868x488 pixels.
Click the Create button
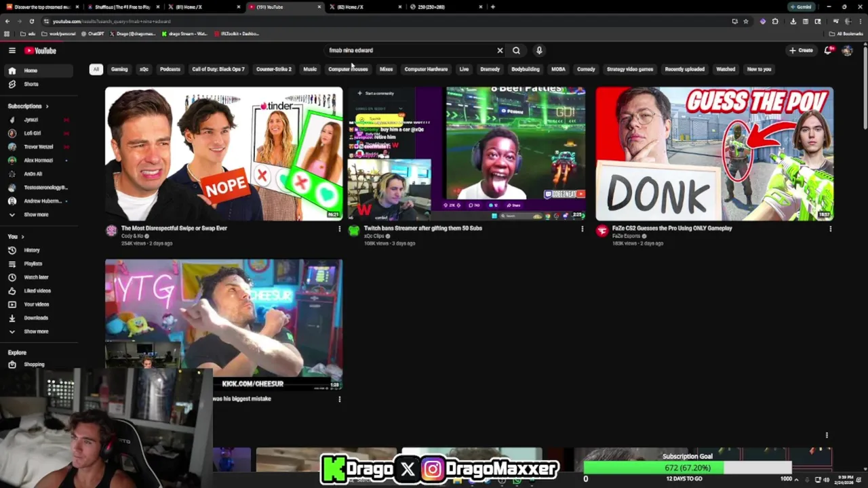[x=801, y=50]
